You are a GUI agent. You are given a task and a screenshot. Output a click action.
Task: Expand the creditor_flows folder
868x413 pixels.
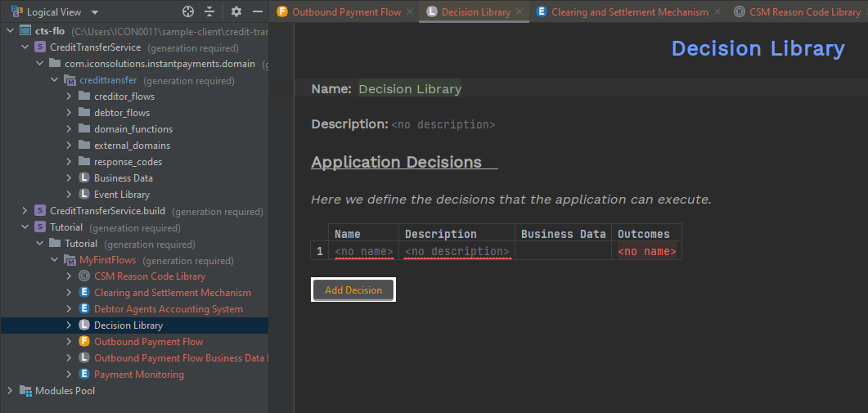(69, 97)
